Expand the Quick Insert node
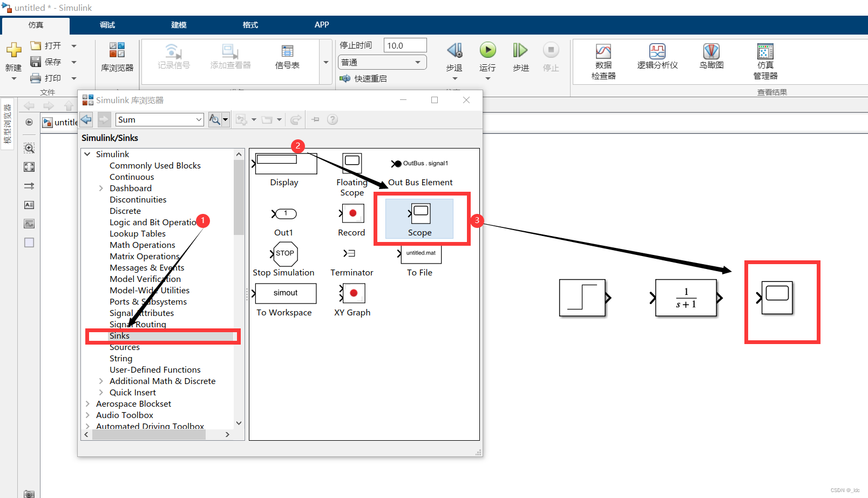The width and height of the screenshot is (868, 498). [x=101, y=392]
